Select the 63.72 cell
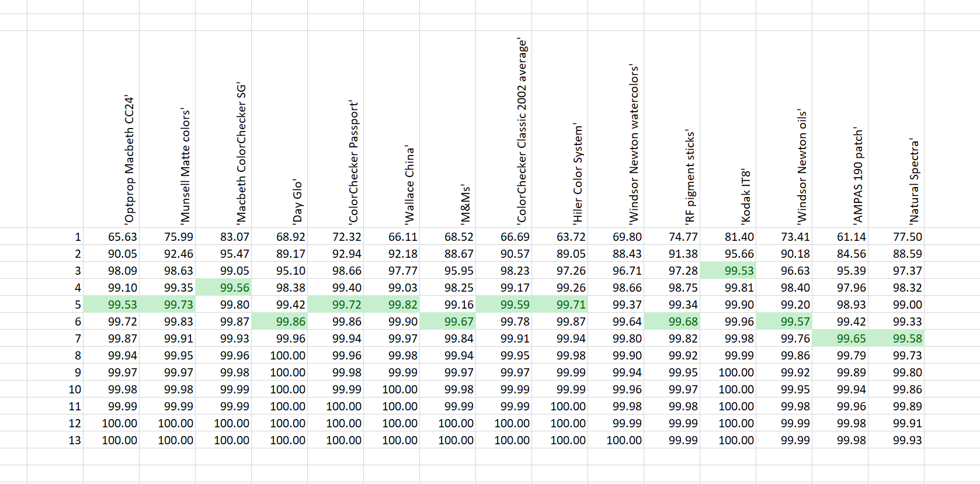This screenshot has height=484, width=980. tap(559, 237)
